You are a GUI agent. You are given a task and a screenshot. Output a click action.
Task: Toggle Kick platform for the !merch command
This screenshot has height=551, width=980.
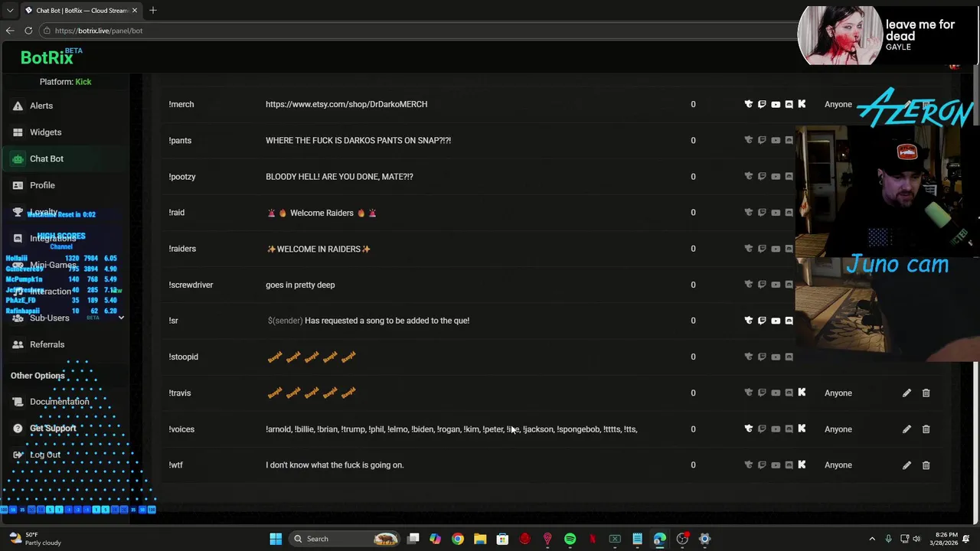(x=802, y=104)
